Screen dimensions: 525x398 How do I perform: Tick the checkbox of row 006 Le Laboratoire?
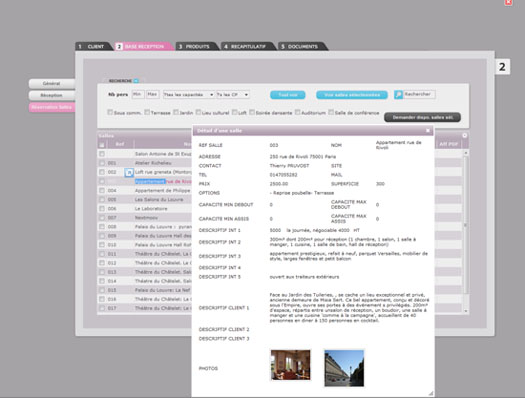pos(102,209)
